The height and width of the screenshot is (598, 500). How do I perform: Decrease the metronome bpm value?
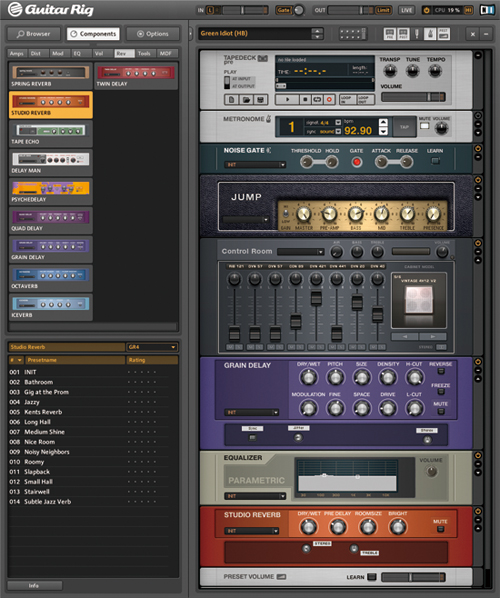[383, 132]
